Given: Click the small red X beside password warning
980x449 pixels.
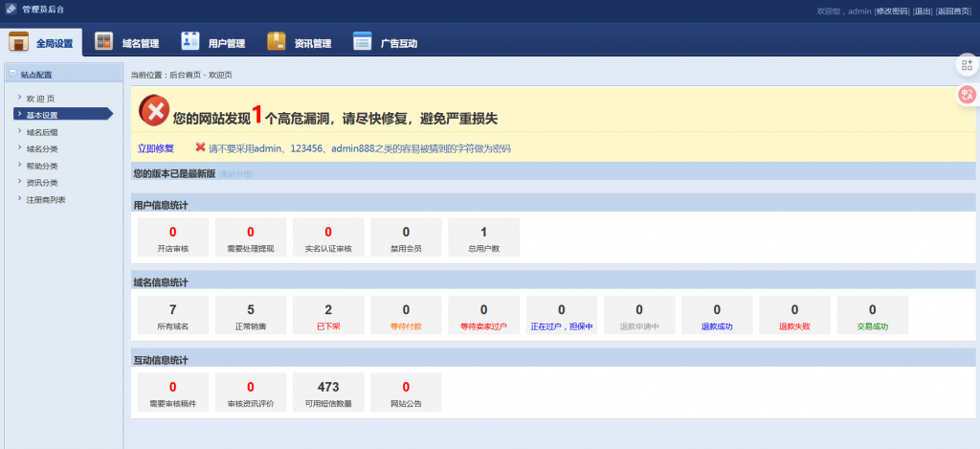Looking at the screenshot, I should click(x=200, y=147).
